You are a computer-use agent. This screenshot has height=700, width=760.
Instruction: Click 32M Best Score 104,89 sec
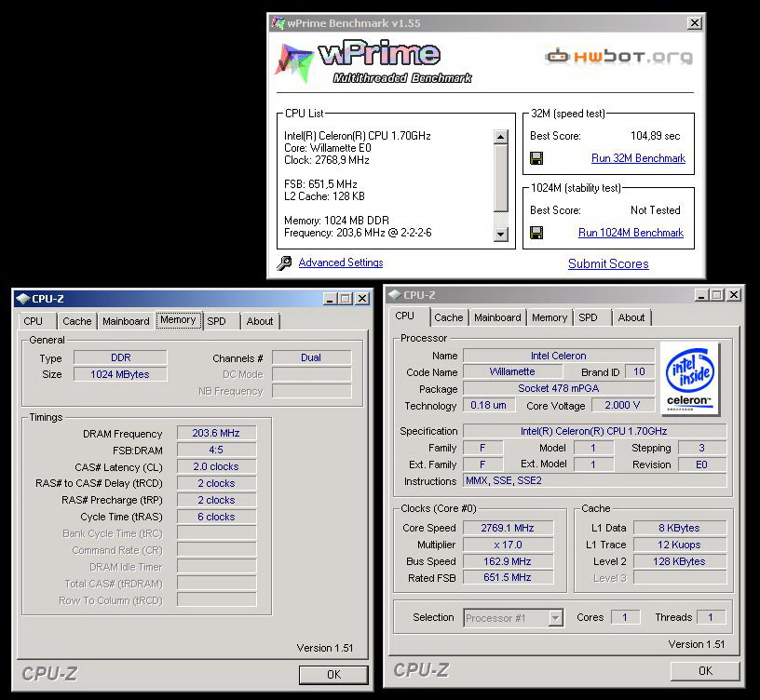pyautogui.click(x=655, y=136)
